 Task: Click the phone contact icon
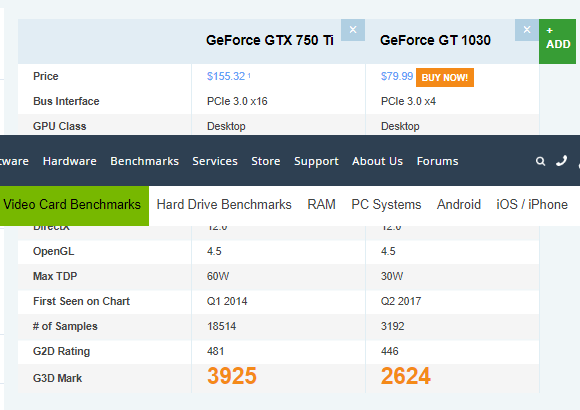[x=562, y=161]
